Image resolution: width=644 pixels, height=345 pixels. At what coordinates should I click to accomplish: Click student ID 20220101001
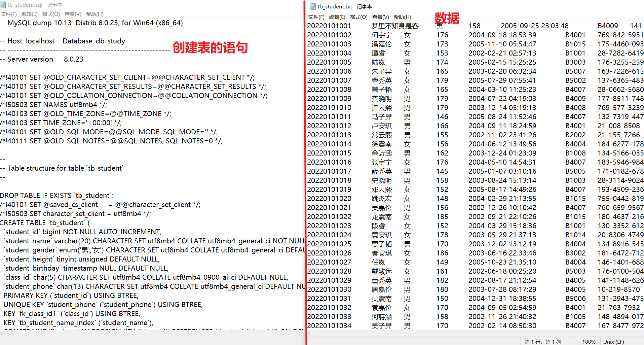click(x=329, y=26)
